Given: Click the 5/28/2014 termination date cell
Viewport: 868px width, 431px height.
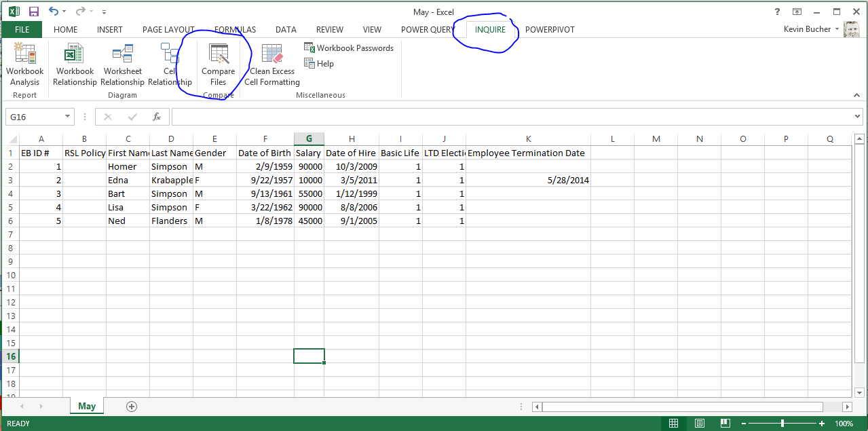Looking at the screenshot, I should 528,180.
